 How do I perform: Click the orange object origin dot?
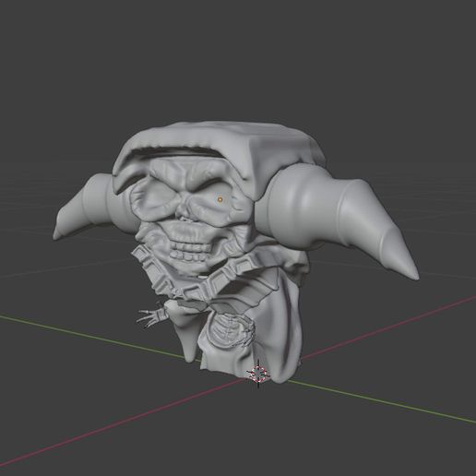[220, 199]
